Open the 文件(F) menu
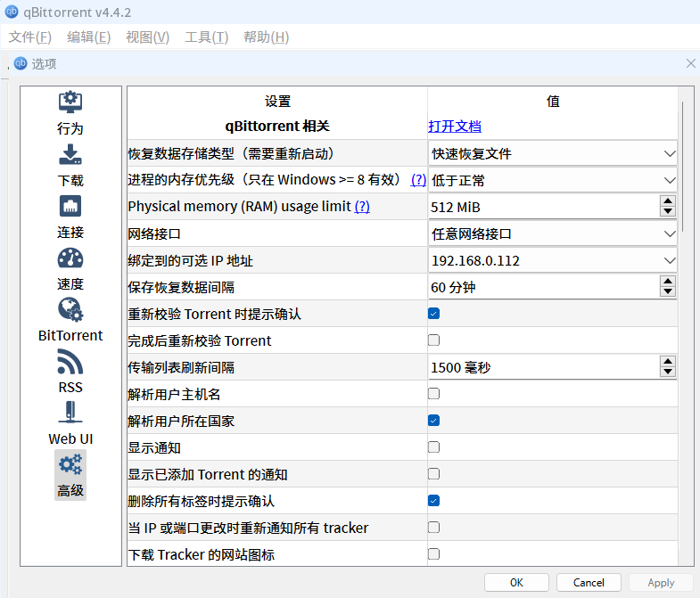The width and height of the screenshot is (700, 598). pos(30,37)
